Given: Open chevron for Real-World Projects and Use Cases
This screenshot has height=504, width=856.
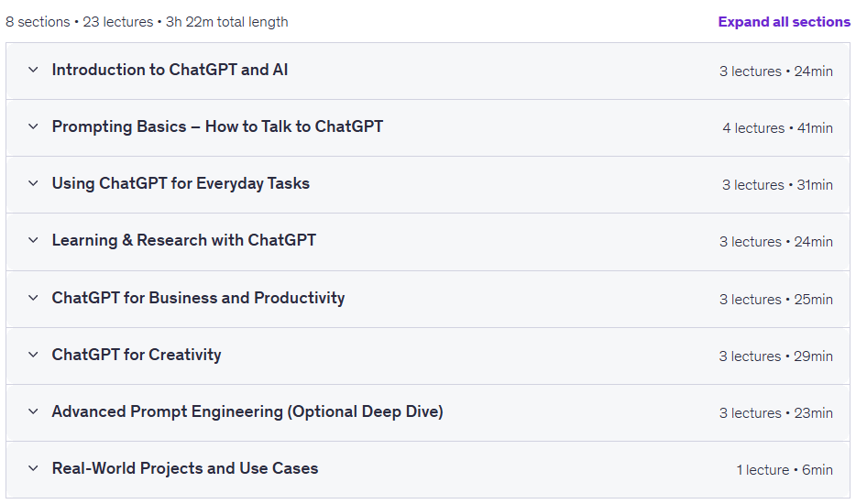Looking at the screenshot, I should [x=33, y=468].
